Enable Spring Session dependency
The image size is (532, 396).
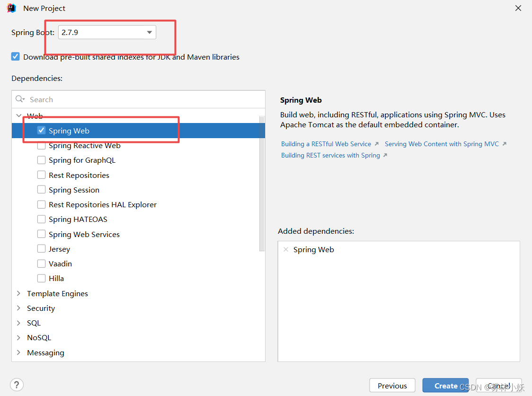click(x=41, y=190)
